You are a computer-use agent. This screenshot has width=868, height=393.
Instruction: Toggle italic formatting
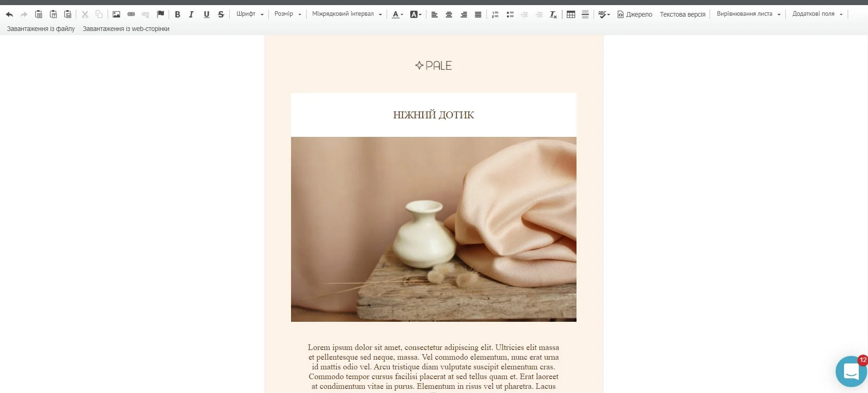point(191,14)
